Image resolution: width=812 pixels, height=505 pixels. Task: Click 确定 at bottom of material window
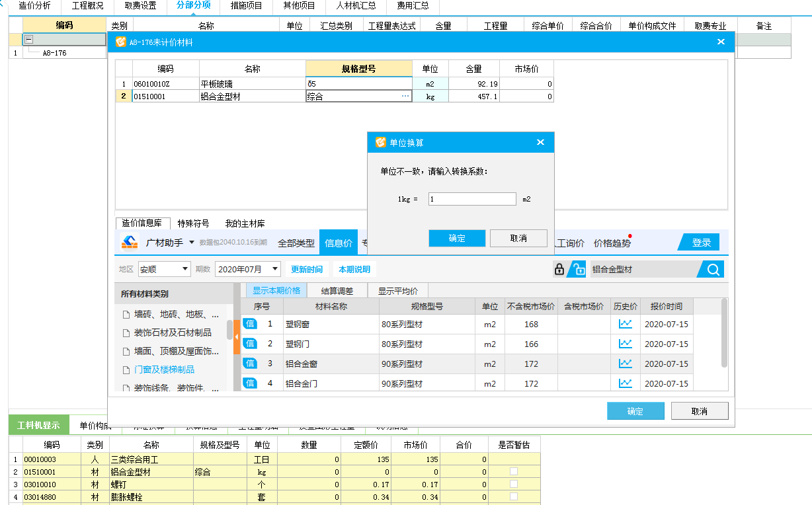point(635,410)
